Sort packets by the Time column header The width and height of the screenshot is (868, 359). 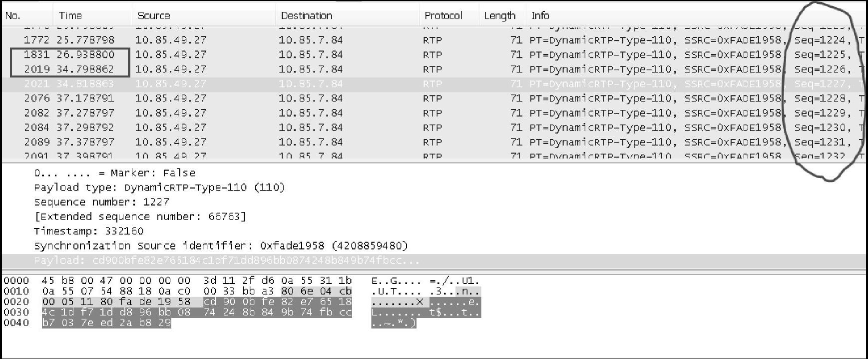tap(92, 15)
